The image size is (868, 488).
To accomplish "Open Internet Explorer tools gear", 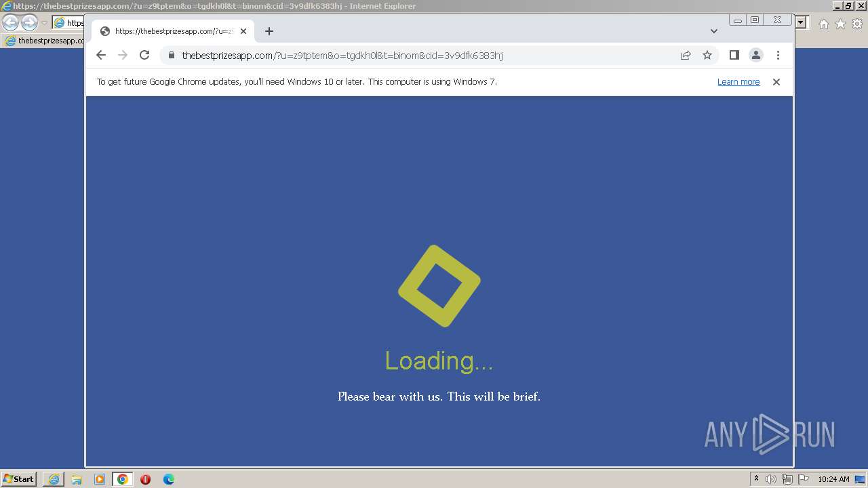I will click(x=857, y=24).
